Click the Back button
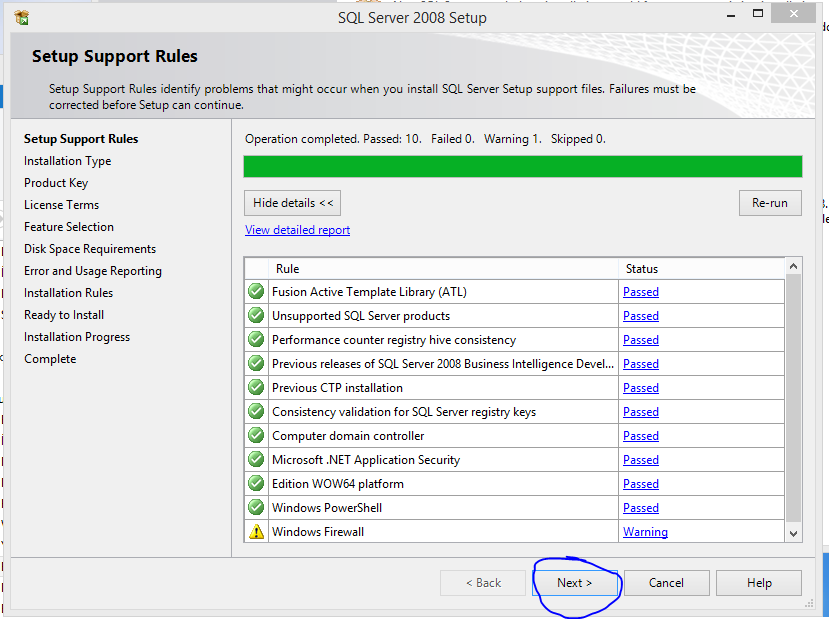Image resolution: width=829 pixels, height=619 pixels. [483, 583]
